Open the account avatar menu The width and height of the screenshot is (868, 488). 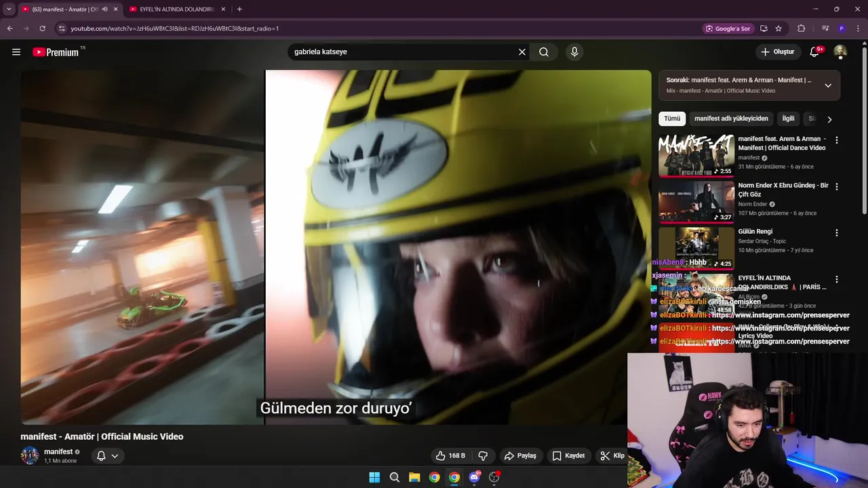coord(840,52)
